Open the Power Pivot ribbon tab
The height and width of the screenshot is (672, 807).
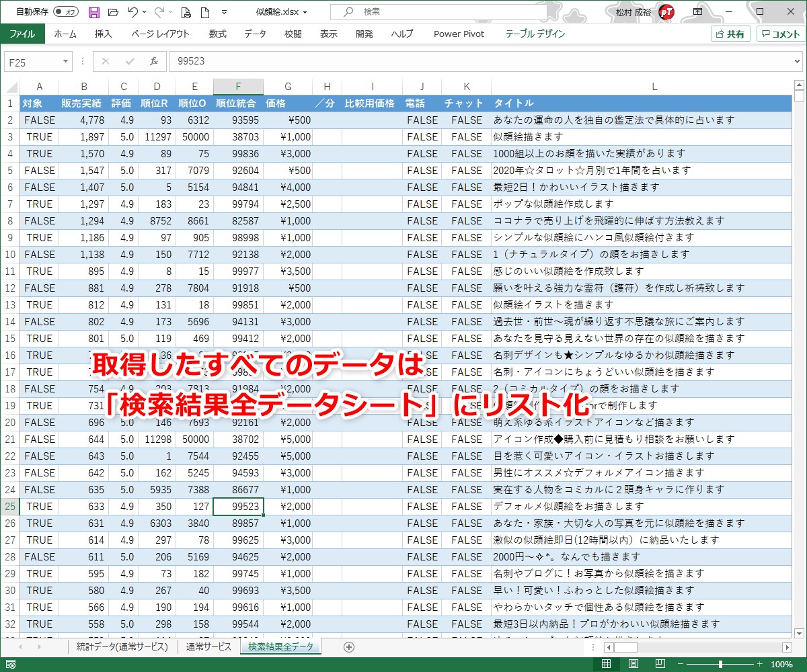click(459, 34)
